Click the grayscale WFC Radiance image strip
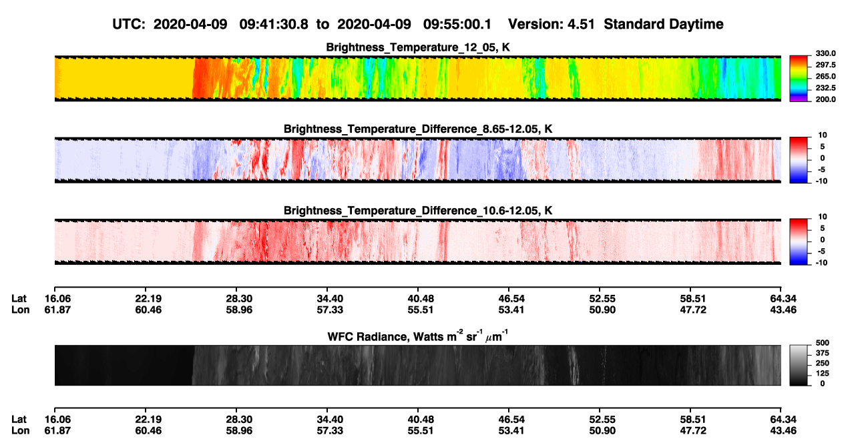This screenshot has height=445, width=868. [x=418, y=365]
